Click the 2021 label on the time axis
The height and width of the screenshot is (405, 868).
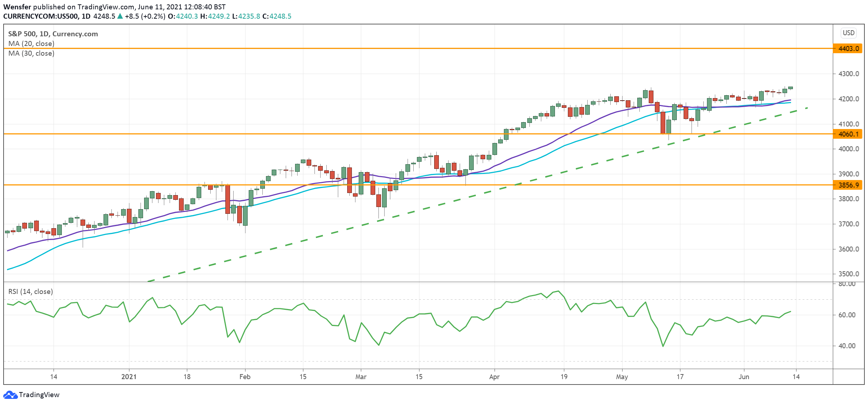coord(129,377)
